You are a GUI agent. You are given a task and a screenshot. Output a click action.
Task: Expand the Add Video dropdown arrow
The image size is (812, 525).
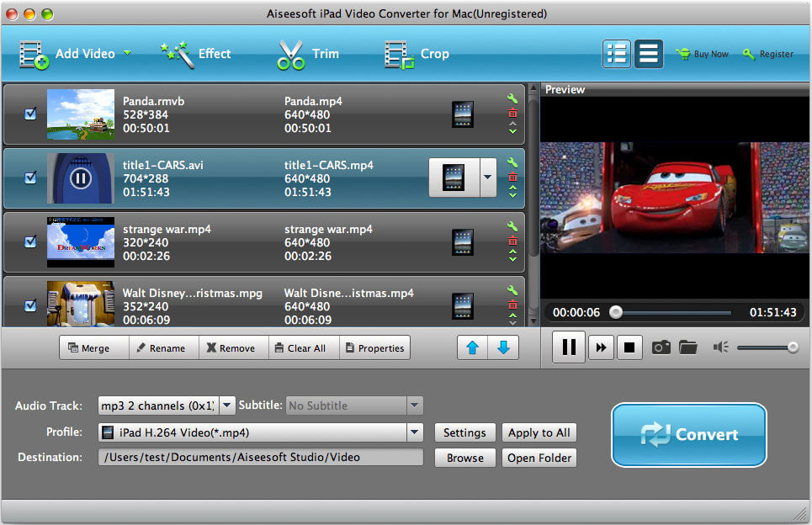tap(127, 53)
